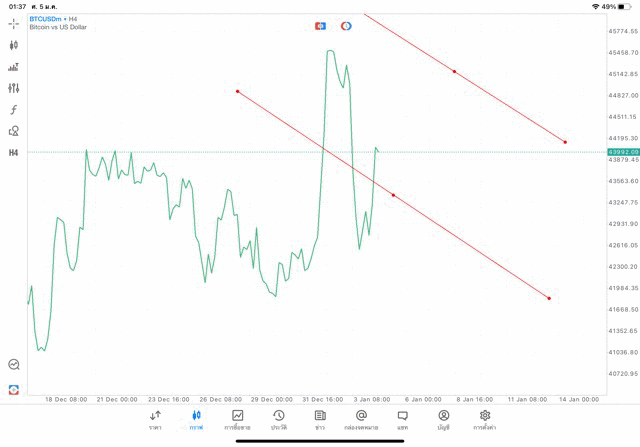This screenshot has height=447, width=640.
Task: Open the bar chart style icon
Action: pos(14,67)
